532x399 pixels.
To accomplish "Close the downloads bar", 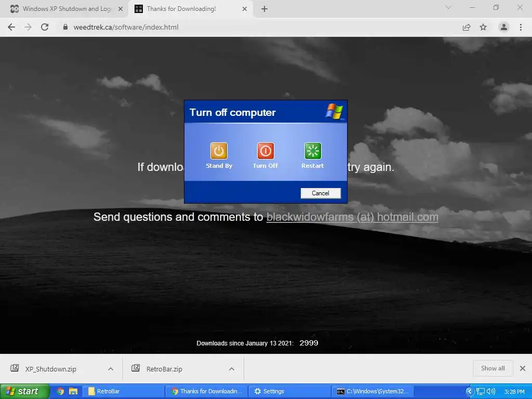I will coord(523,368).
